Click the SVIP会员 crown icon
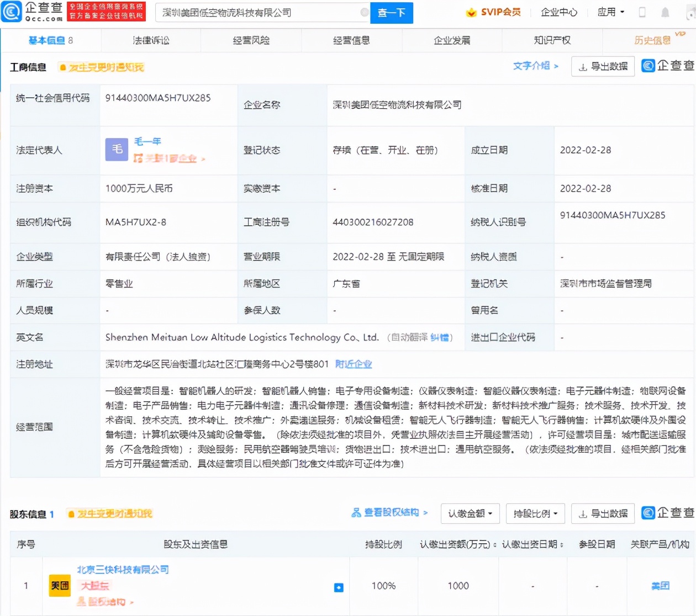This screenshot has width=696, height=616. [470, 11]
